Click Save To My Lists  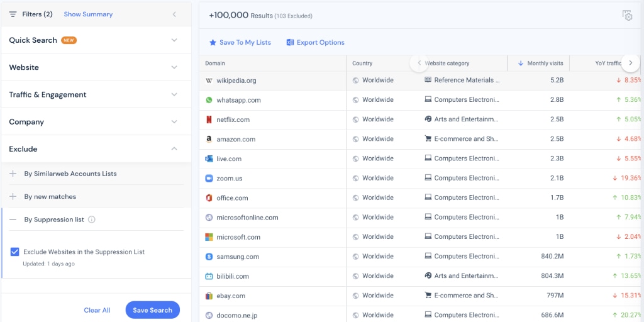point(245,42)
